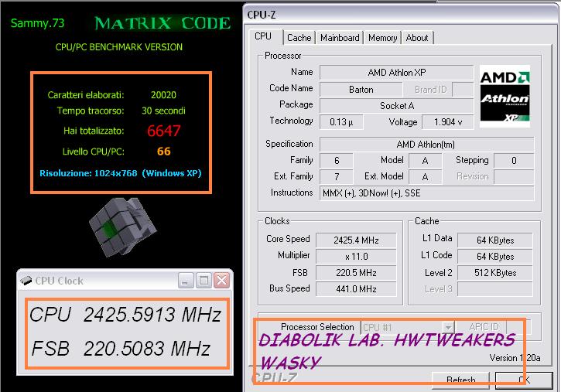
Task: Click Caratteri elaborati value 20020
Action: point(163,94)
